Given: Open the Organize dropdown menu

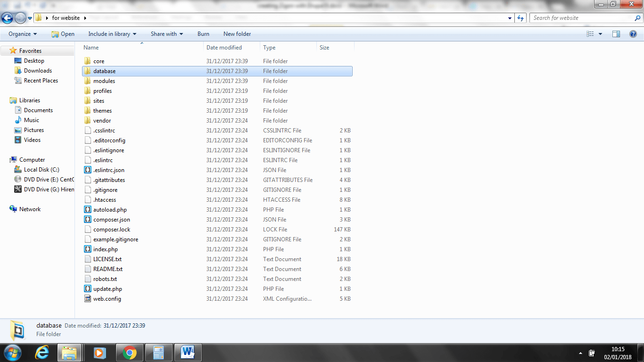Looking at the screenshot, I should click(x=23, y=34).
